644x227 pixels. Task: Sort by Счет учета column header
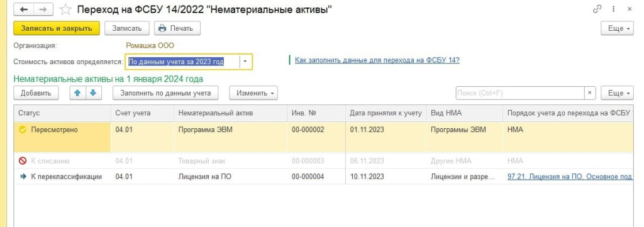point(142,113)
